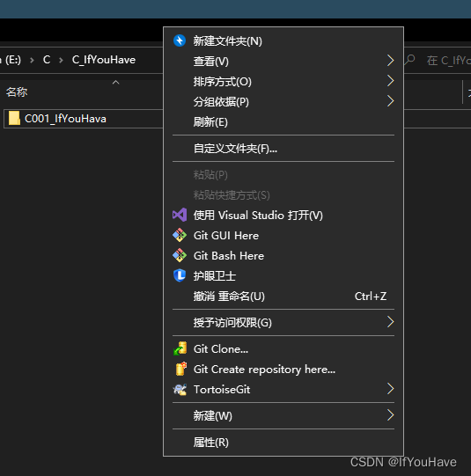Choose 使用 Visual Studio 打开(V)

pyautogui.click(x=283, y=216)
